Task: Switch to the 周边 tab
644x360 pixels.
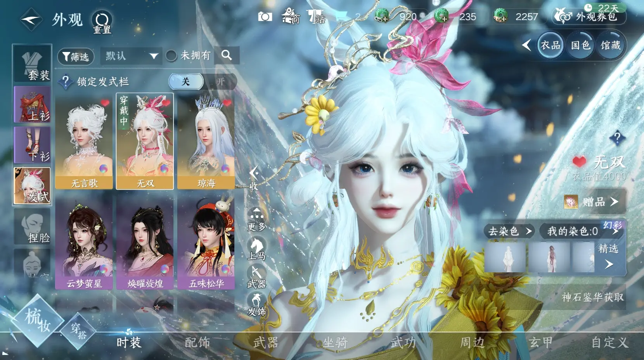Action: [472, 343]
